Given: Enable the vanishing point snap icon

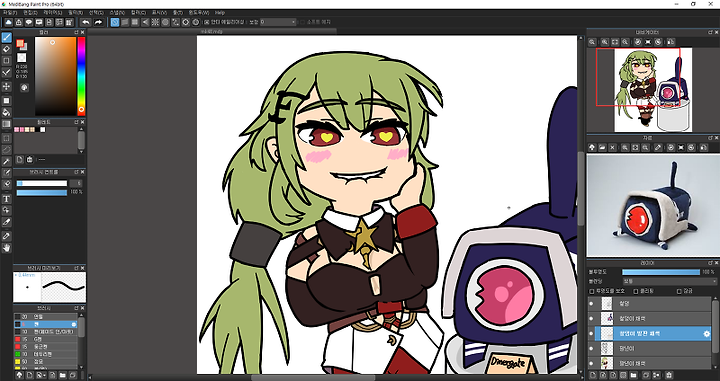Looking at the screenshot, I should tap(145, 22).
